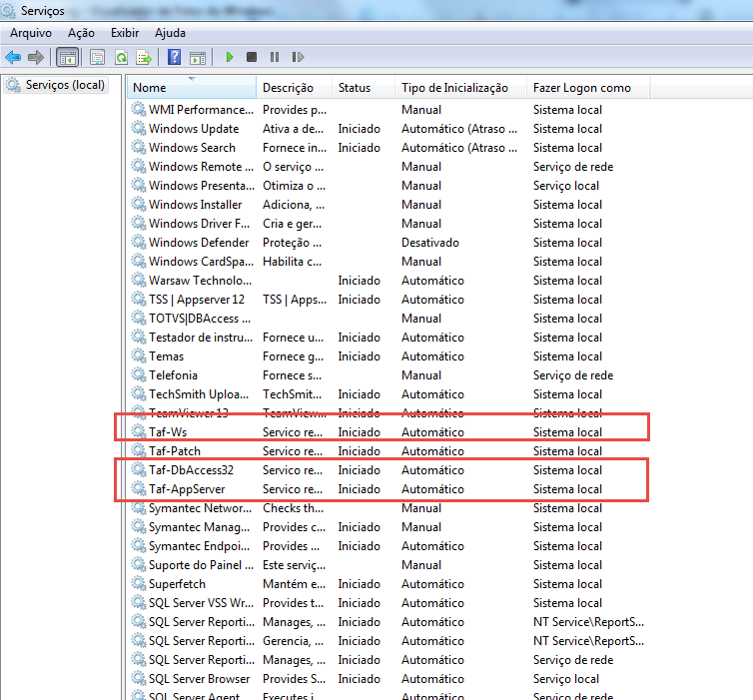This screenshot has width=753, height=700.
Task: Select the Windows Update service
Action: click(388, 129)
